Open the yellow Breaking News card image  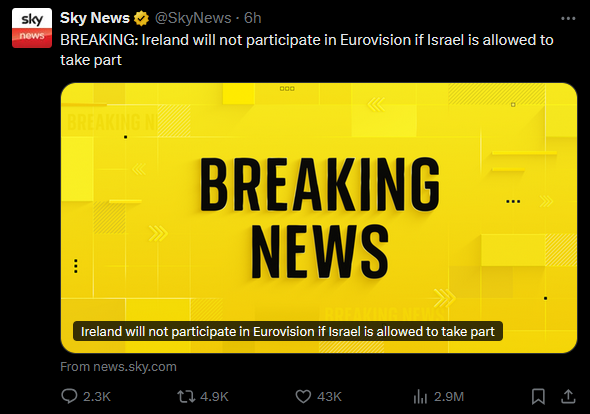[319, 218]
